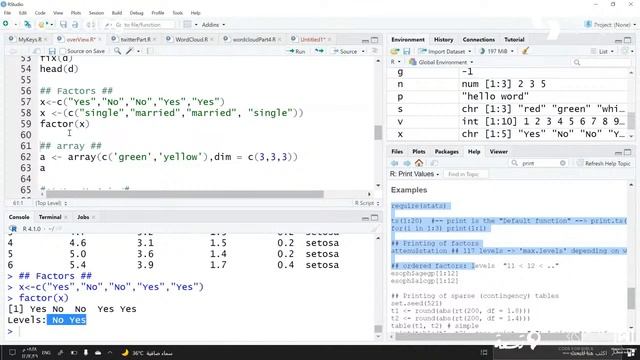Switch to the Terminal tab
Image resolution: width=640 pixels, height=360 pixels.
50,217
